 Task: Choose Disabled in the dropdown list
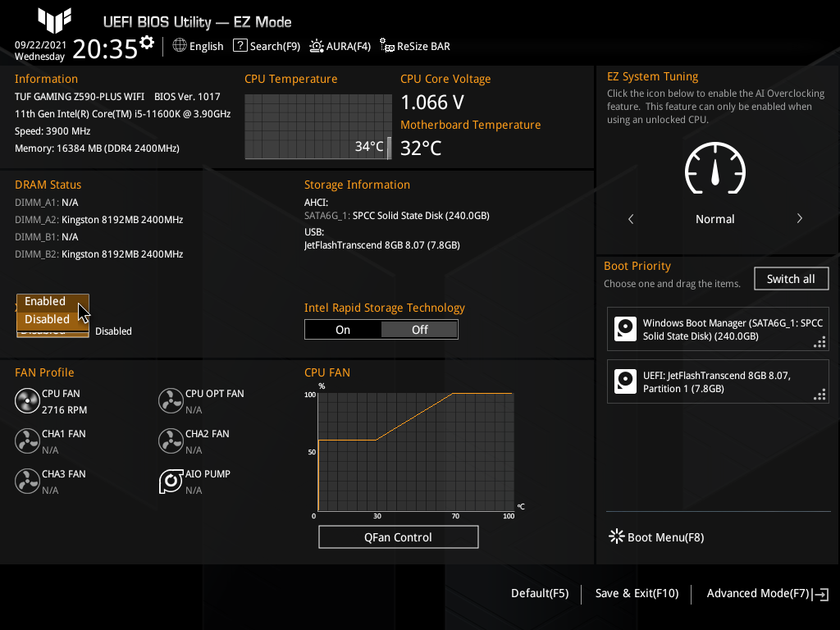click(x=52, y=319)
